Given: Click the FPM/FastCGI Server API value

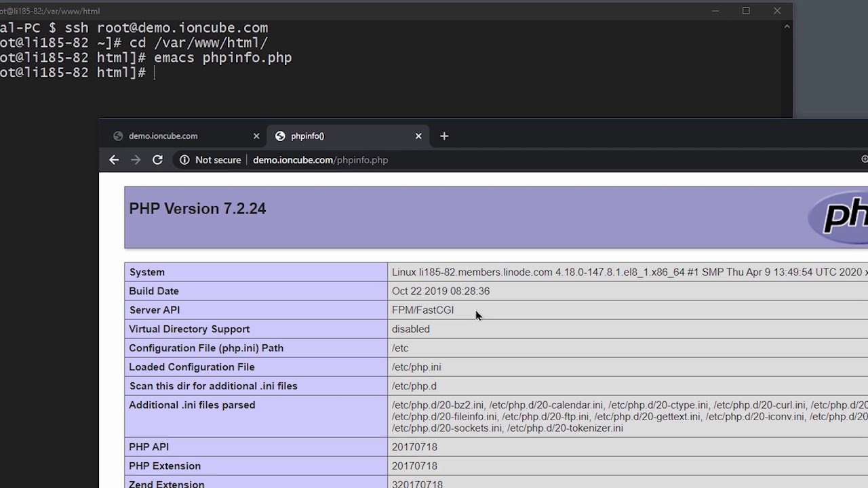Looking at the screenshot, I should tap(422, 310).
